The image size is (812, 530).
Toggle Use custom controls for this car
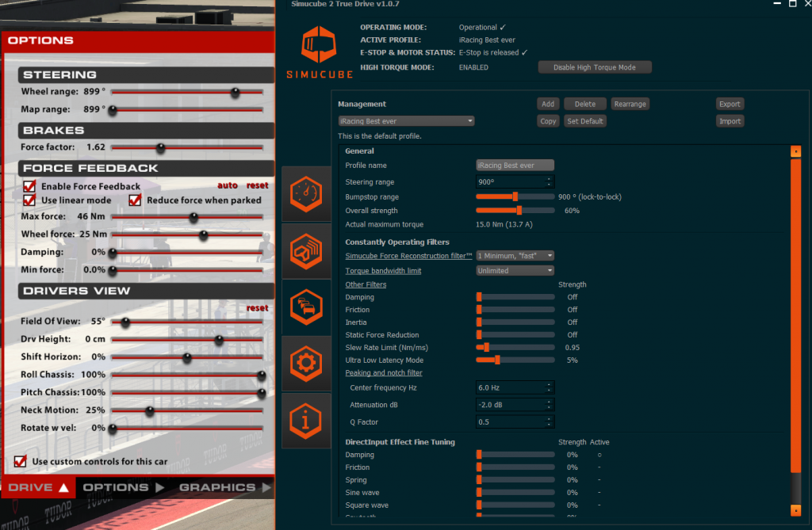pyautogui.click(x=20, y=460)
